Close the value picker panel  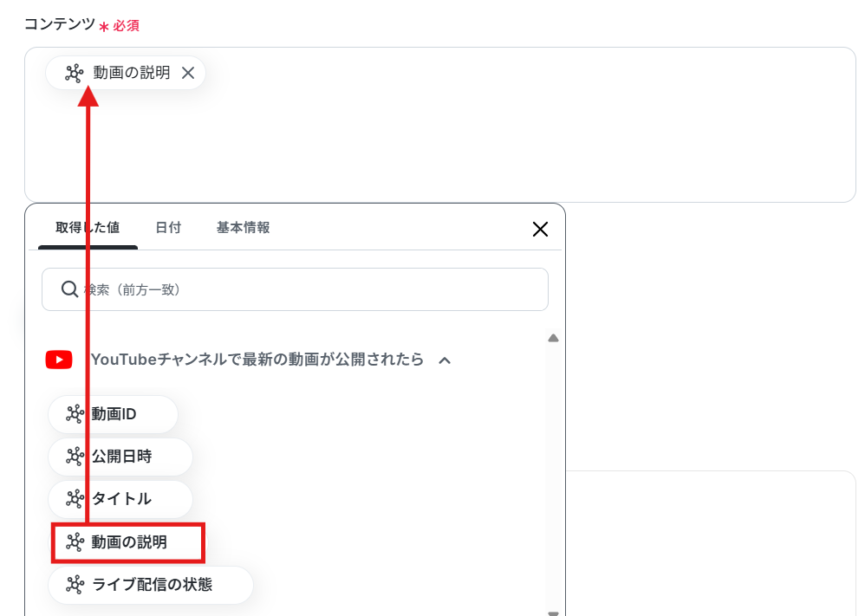pyautogui.click(x=540, y=229)
